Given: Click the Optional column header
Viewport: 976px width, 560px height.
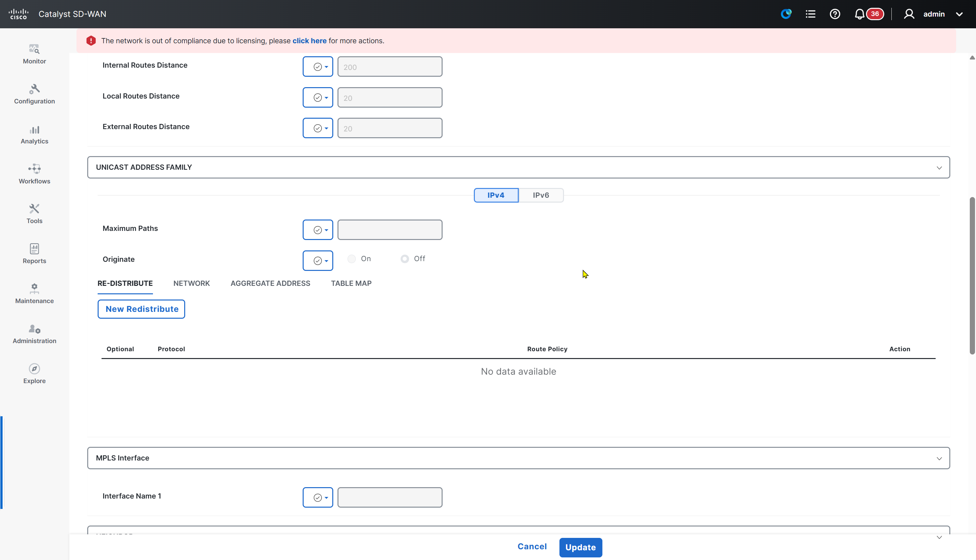Looking at the screenshot, I should click(120, 349).
